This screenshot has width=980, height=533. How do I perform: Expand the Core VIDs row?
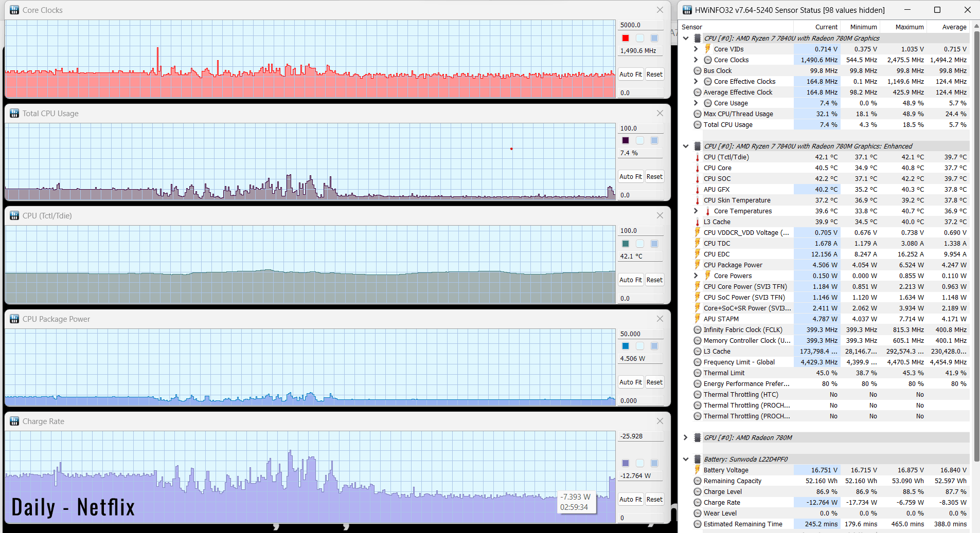click(x=696, y=49)
